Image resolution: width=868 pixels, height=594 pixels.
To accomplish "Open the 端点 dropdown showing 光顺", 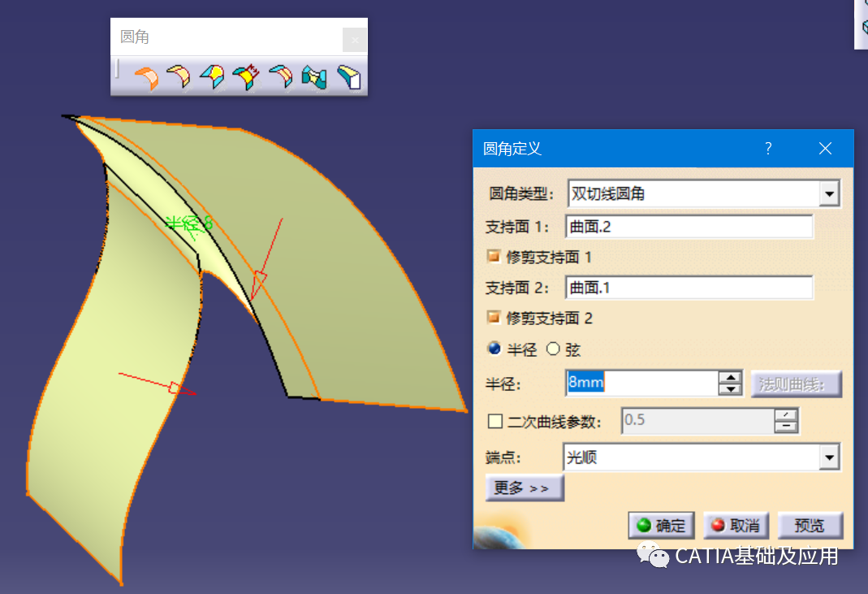I will (829, 457).
